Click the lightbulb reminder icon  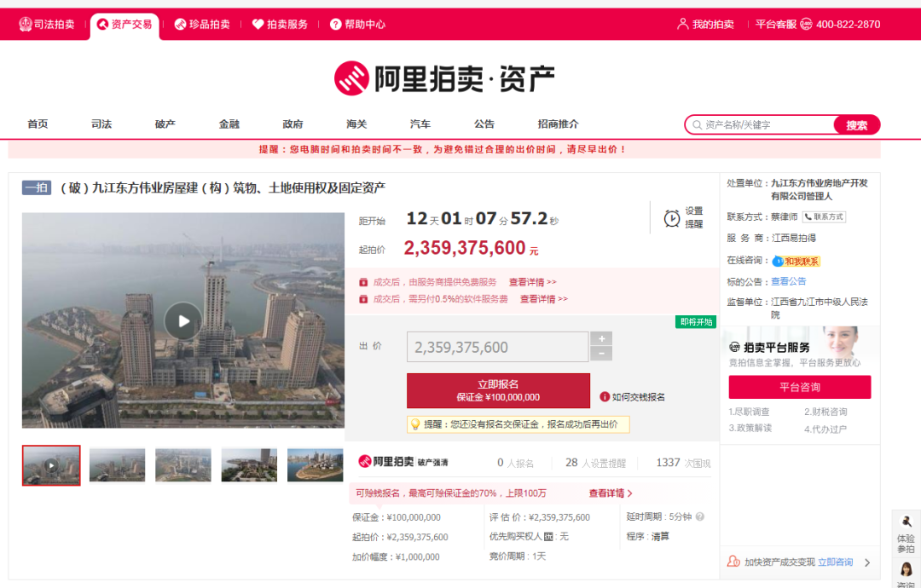coord(415,424)
